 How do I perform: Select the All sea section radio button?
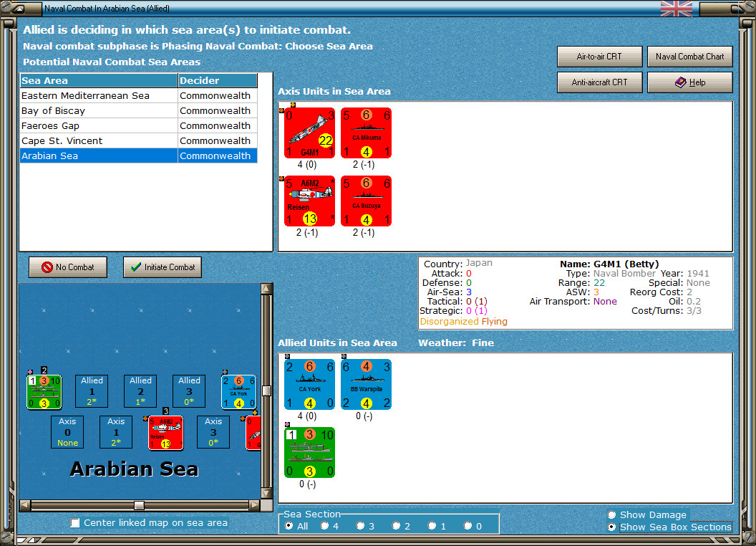289,526
